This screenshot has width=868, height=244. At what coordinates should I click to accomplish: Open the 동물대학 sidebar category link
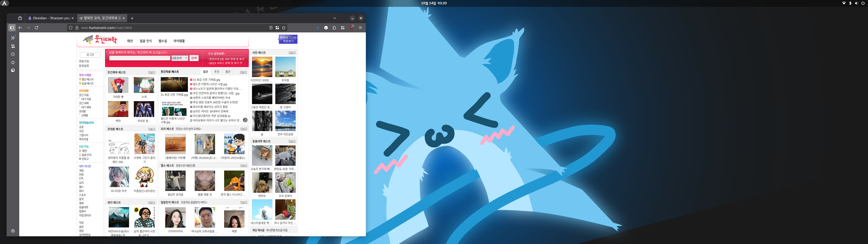[x=84, y=207]
